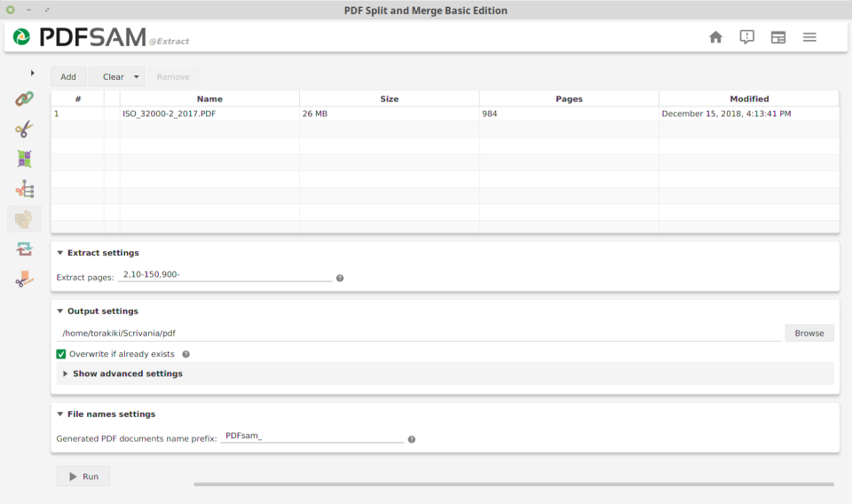Browse for an output folder
The height and width of the screenshot is (504, 852).
(809, 333)
